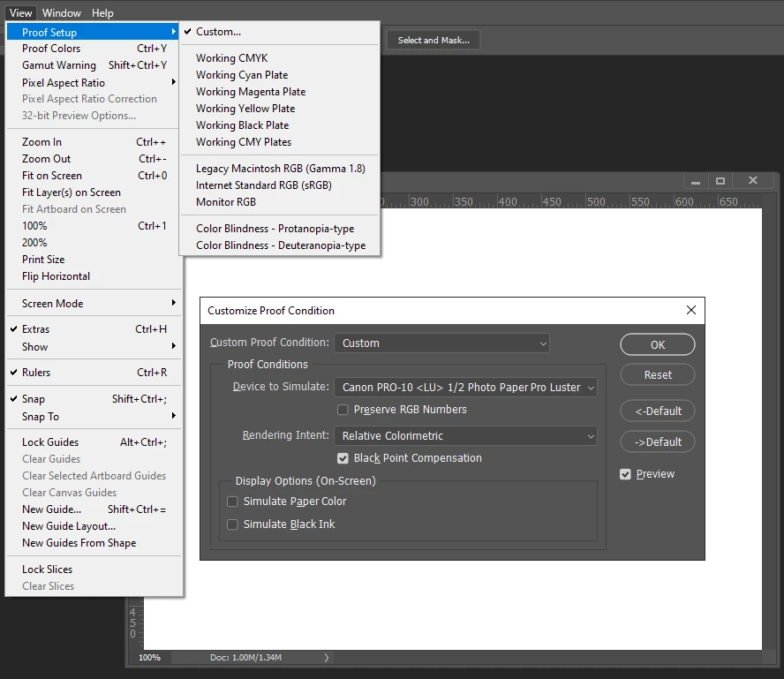The width and height of the screenshot is (784, 679).
Task: Toggle Extras in View menu
Action: tap(94, 329)
